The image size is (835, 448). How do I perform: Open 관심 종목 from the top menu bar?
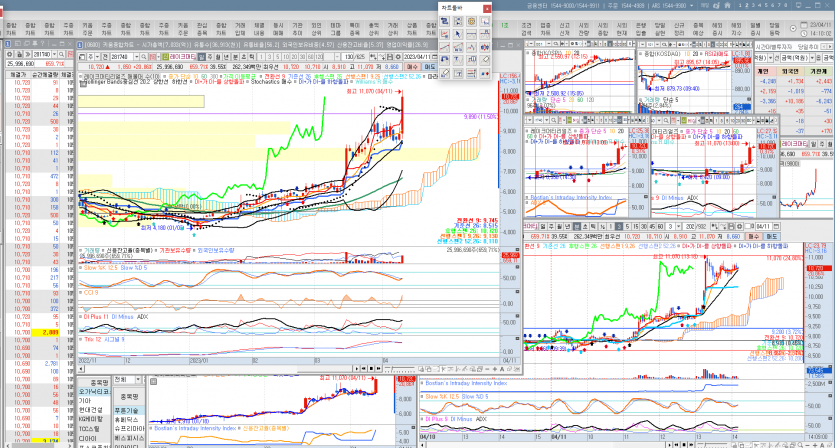[x=202, y=29]
